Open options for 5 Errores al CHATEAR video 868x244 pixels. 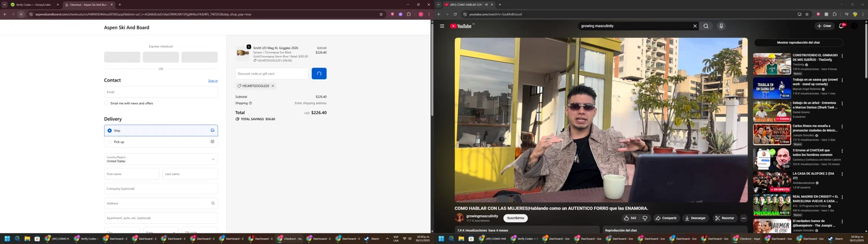(842, 151)
